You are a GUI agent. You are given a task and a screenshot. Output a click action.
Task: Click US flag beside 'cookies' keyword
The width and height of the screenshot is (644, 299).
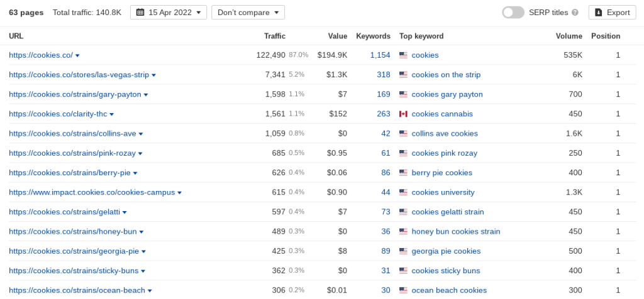[403, 55]
